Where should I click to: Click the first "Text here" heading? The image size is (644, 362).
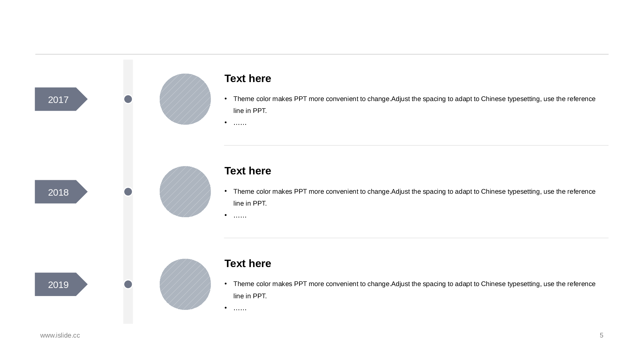(248, 79)
